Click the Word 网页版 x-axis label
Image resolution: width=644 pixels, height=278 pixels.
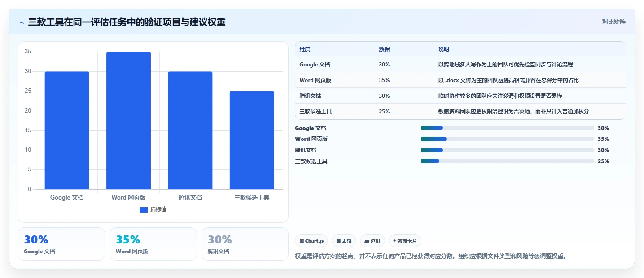pyautogui.click(x=128, y=197)
